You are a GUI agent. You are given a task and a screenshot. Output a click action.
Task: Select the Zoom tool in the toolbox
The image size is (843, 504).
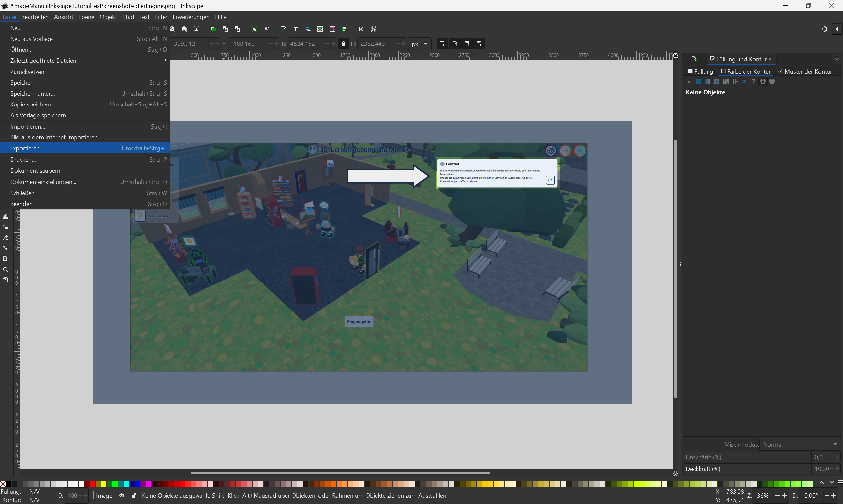point(5,270)
